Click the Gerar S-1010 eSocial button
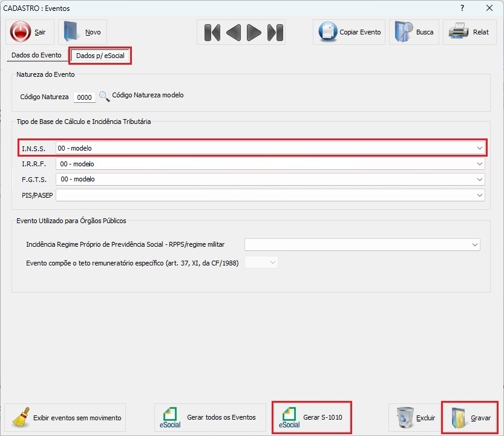This screenshot has width=504, height=436. point(312,417)
